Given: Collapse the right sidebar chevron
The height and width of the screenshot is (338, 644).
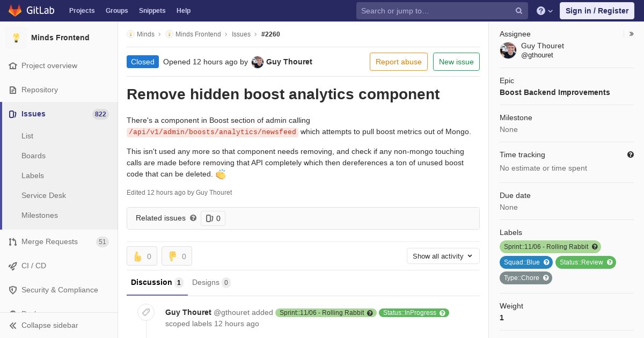Looking at the screenshot, I should [x=631, y=34].
